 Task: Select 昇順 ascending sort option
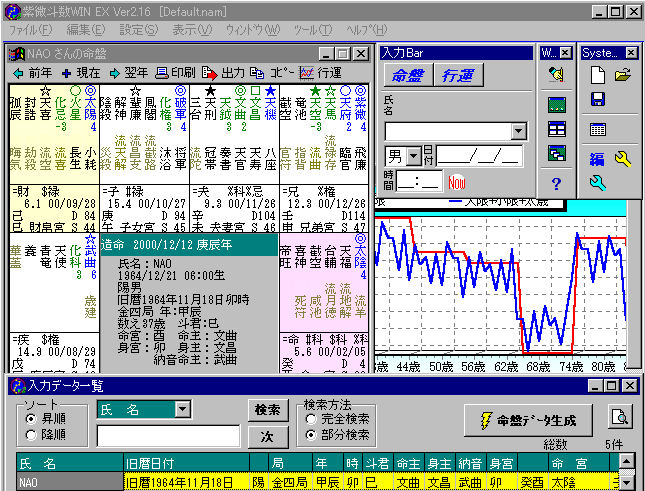29,419
